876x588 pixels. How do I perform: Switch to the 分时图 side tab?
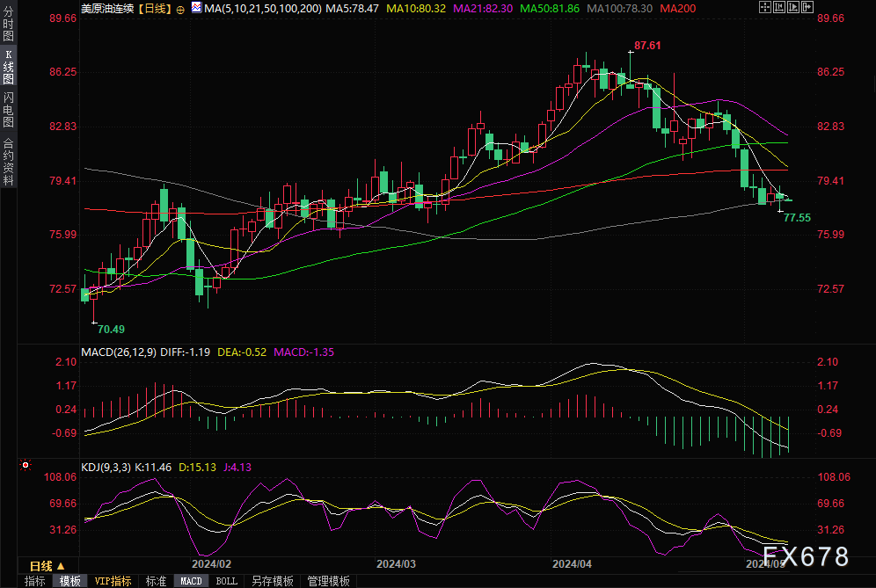point(8,25)
